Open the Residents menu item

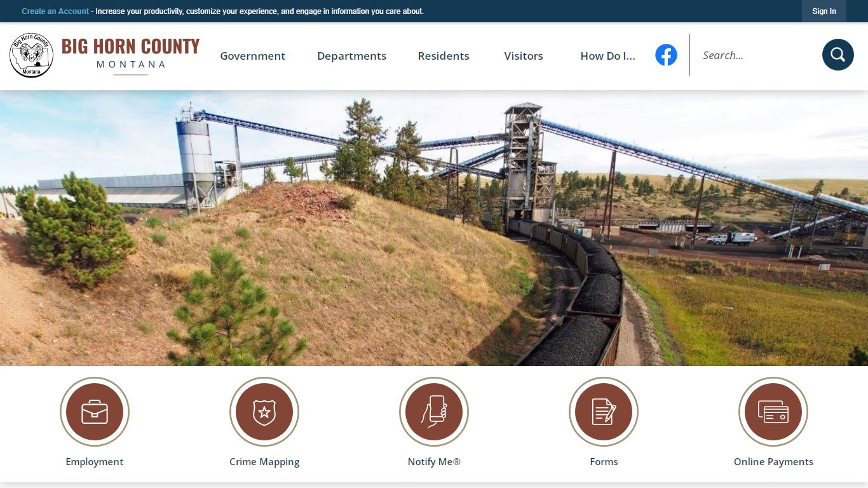[444, 56]
